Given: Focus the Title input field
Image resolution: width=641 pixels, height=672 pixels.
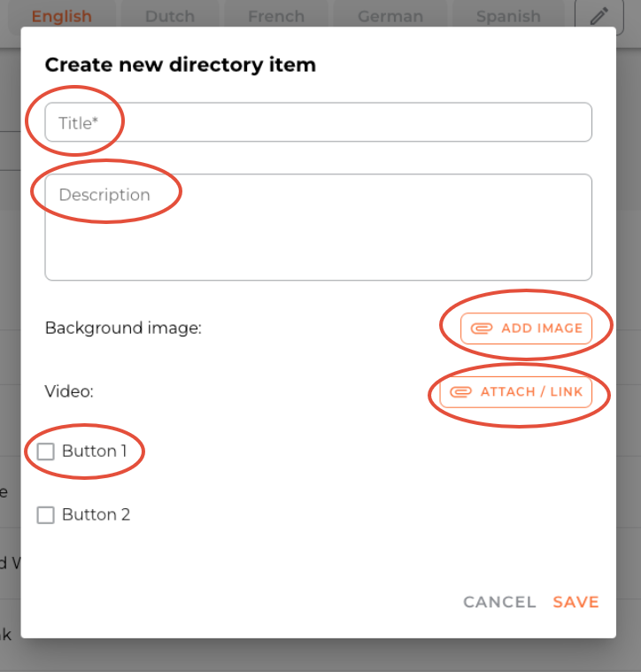Looking at the screenshot, I should click(x=319, y=122).
